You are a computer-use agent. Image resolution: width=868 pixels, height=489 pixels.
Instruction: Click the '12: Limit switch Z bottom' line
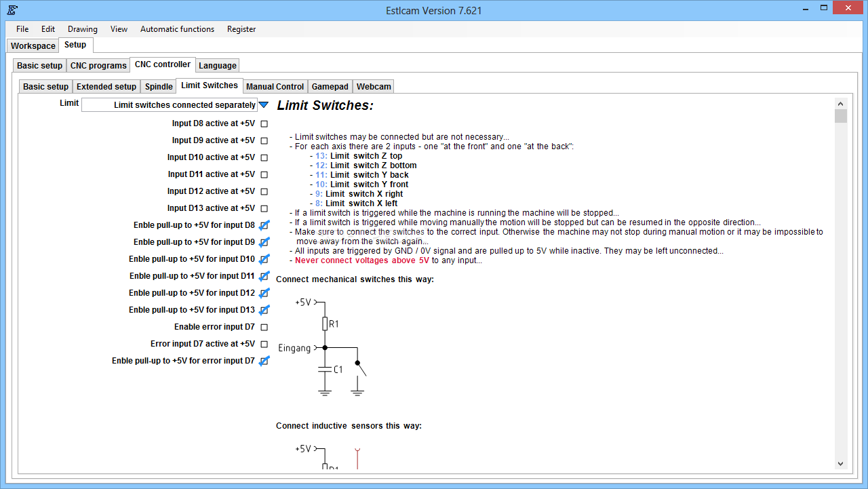366,165
